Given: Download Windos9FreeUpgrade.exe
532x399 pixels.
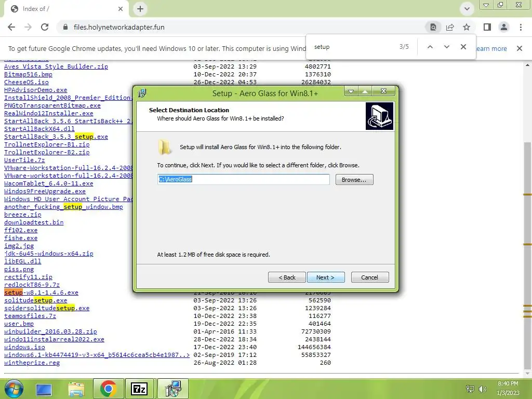Looking at the screenshot, I should point(45,191).
